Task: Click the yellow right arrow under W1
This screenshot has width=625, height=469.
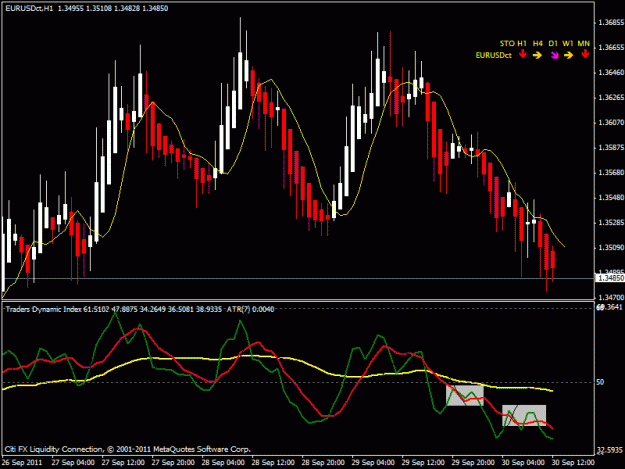Action: 568,55
